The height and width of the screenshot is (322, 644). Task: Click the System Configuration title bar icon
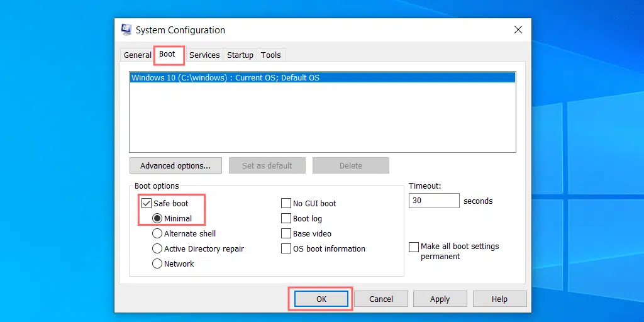click(126, 30)
